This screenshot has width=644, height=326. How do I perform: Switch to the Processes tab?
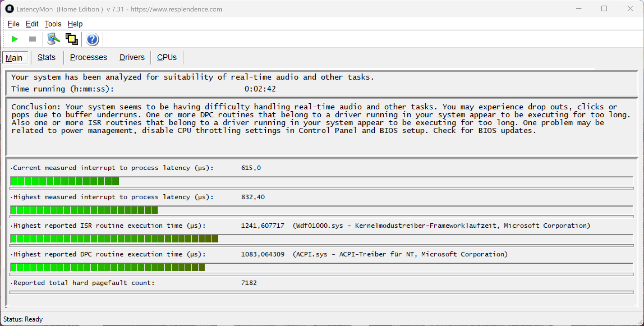[89, 57]
